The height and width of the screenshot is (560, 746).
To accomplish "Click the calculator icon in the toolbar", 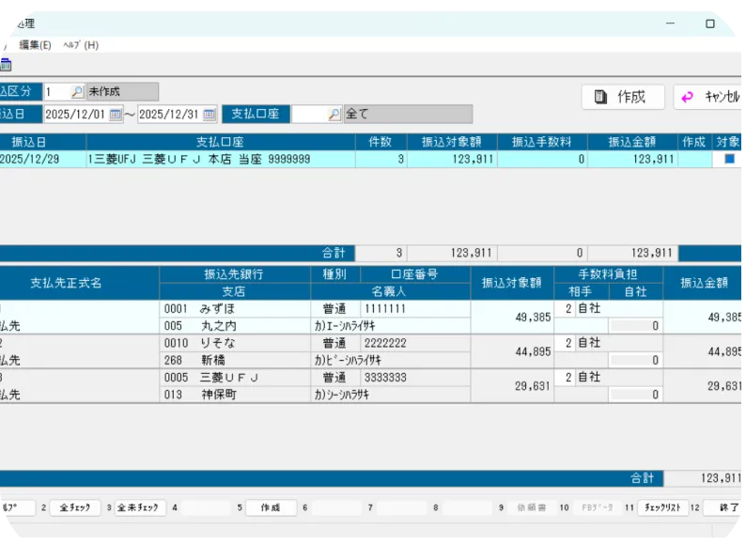I will [5, 65].
